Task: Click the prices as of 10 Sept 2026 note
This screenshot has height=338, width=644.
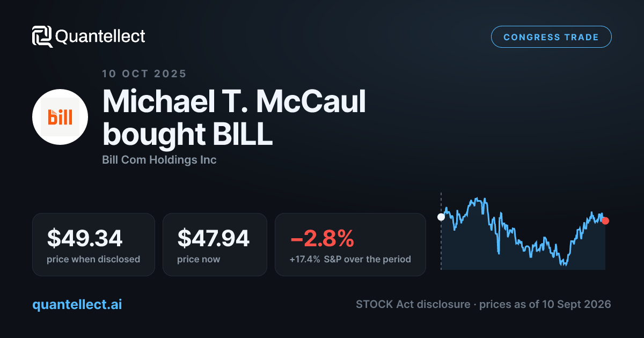Action: 545,304
